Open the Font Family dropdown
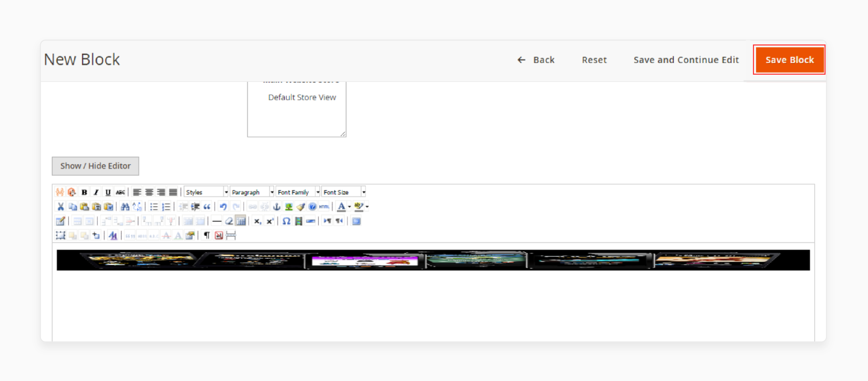The image size is (868, 381). pyautogui.click(x=298, y=192)
